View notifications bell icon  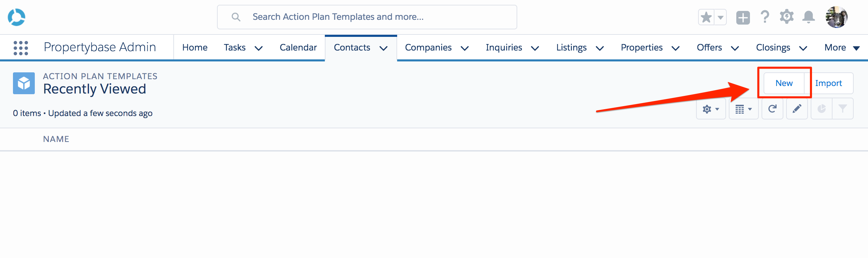(x=809, y=17)
